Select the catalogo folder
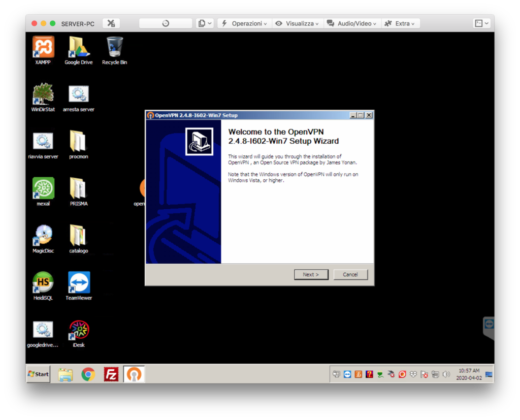 pyautogui.click(x=79, y=239)
